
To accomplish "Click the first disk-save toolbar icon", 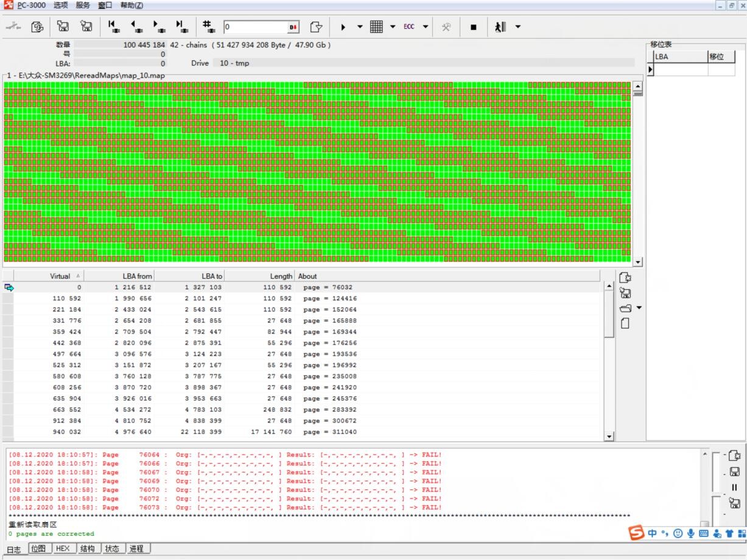I will [x=63, y=26].
